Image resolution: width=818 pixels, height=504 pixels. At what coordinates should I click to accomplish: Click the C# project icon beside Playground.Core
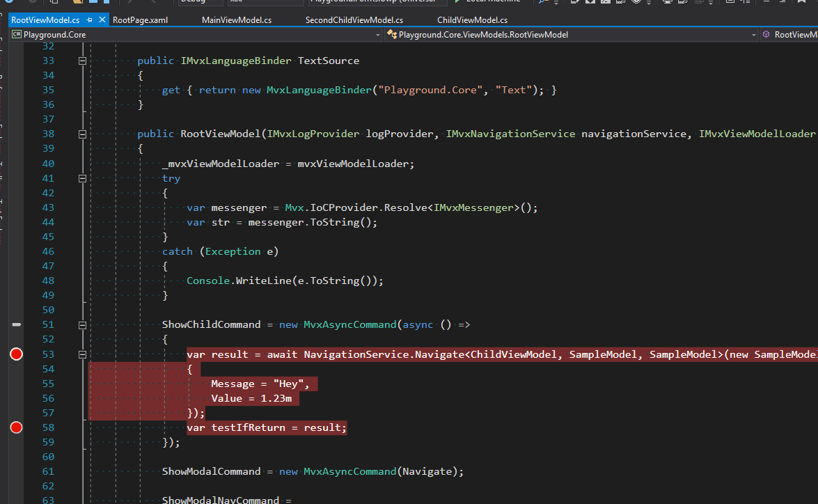coord(17,34)
